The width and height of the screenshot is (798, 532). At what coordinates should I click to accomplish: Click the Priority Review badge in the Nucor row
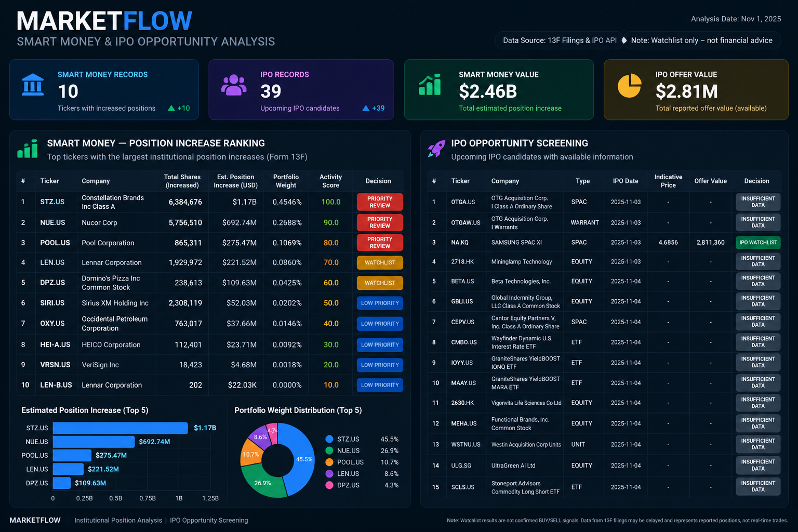point(380,222)
